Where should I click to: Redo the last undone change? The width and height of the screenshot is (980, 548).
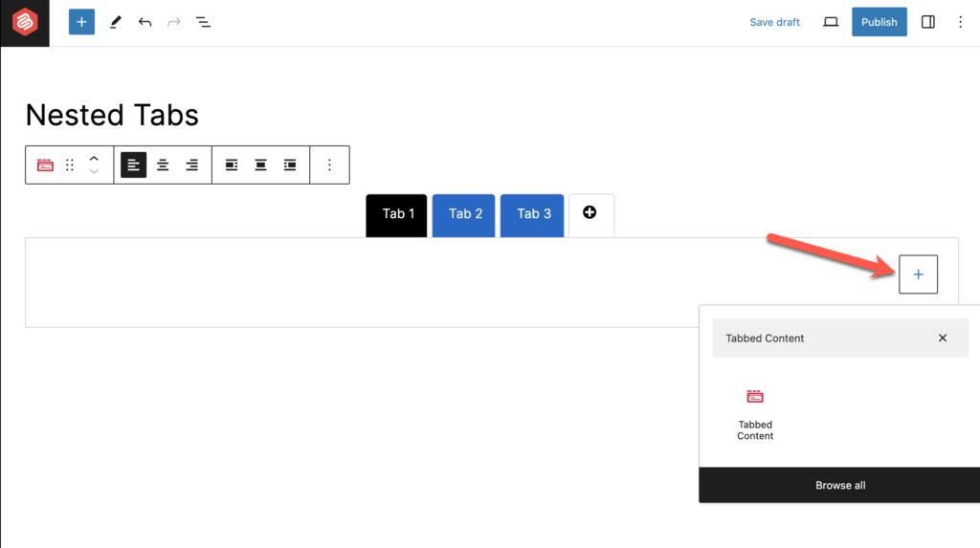click(174, 23)
